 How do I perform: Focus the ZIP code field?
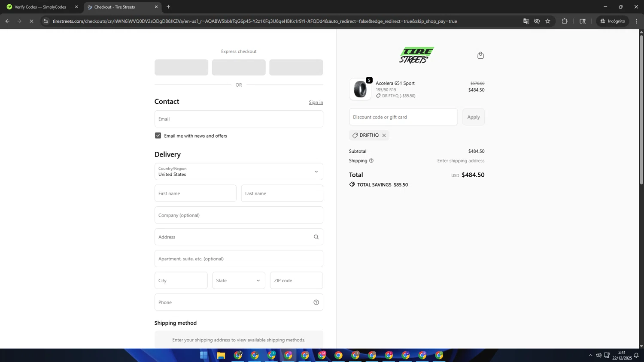tap(296, 281)
